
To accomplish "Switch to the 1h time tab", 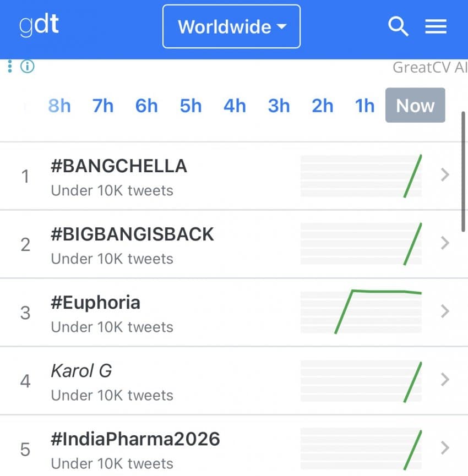I will click(364, 105).
